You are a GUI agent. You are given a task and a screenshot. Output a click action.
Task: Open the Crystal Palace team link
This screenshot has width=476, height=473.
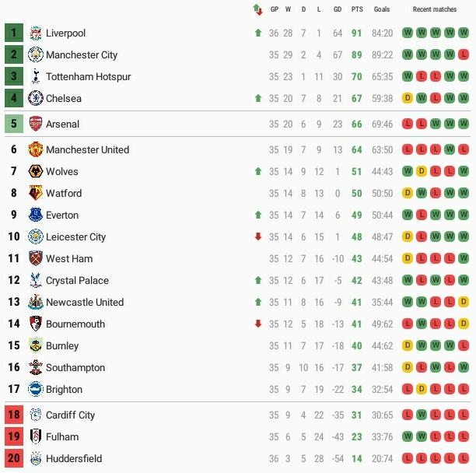point(77,280)
